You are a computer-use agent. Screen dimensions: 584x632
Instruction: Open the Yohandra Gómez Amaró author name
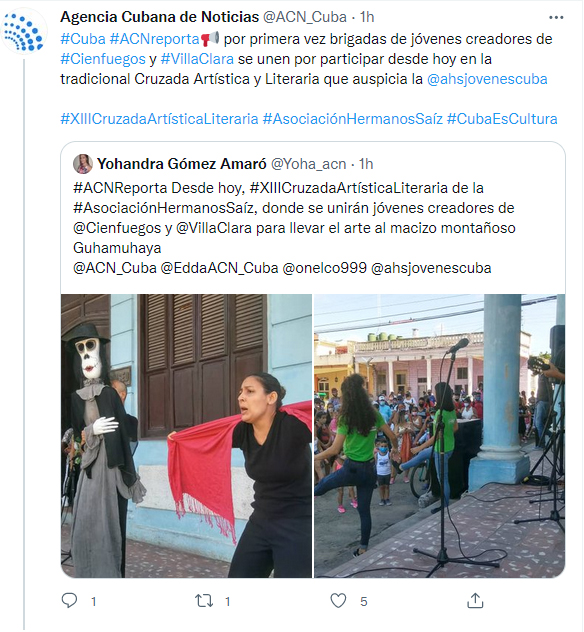tap(182, 164)
